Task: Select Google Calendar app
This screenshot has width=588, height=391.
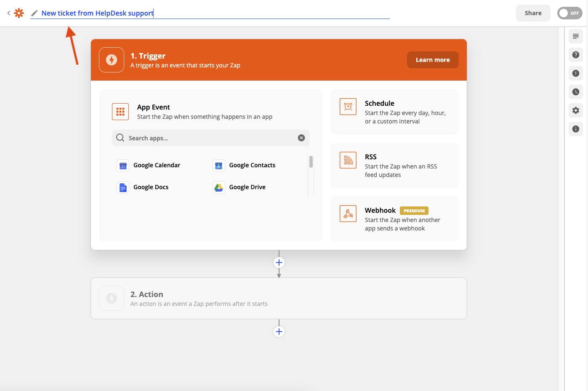Action: click(x=149, y=165)
